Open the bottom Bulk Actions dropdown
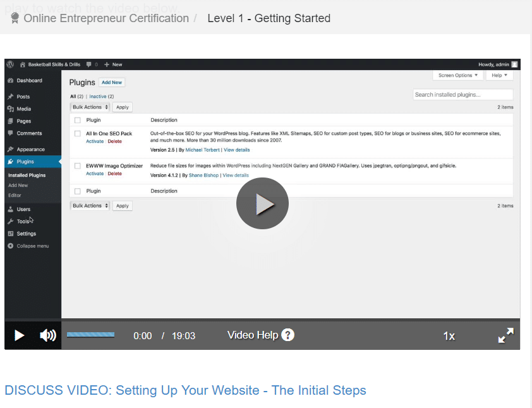 tap(90, 206)
